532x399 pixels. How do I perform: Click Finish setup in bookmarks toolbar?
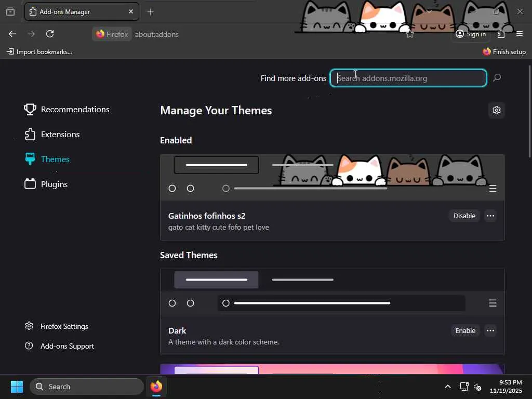click(x=504, y=51)
